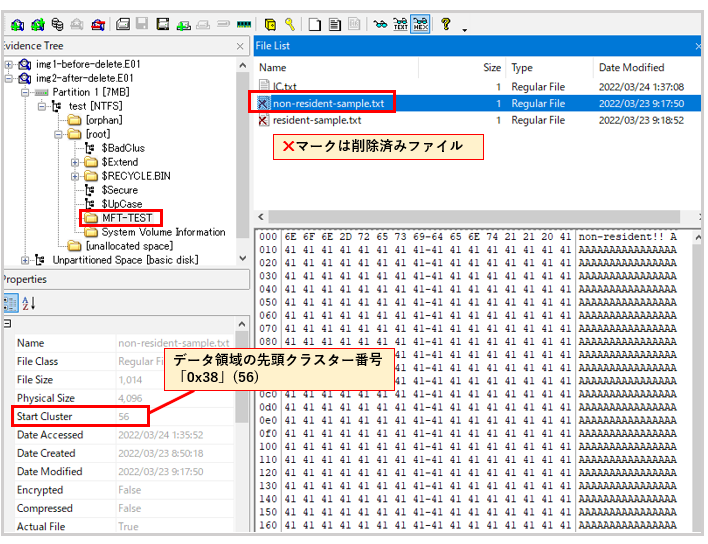The image size is (708, 544).
Task: Click Add All Attached Devices icon
Action: click(x=38, y=24)
